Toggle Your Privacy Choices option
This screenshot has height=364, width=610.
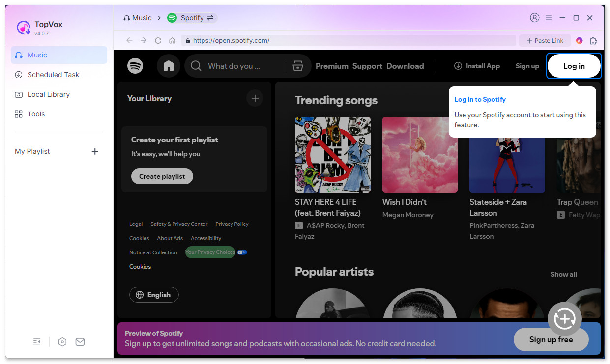[210, 252]
